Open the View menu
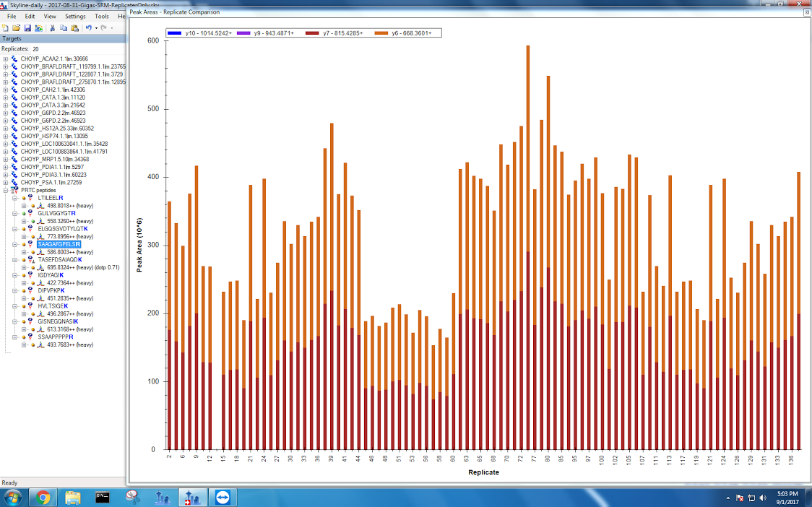The width and height of the screenshot is (812, 507). pos(50,16)
